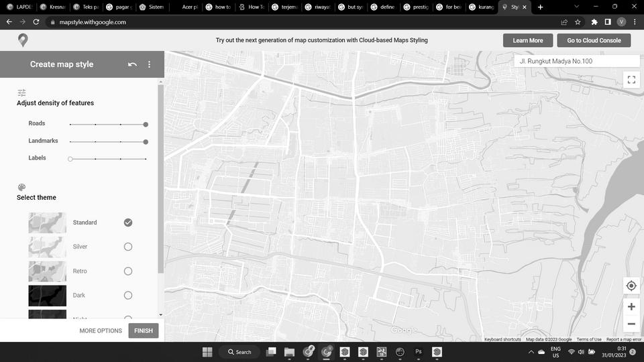Image resolution: width=644 pixels, height=362 pixels.
Task: Click the Roads density slider handle
Action: pos(146,125)
